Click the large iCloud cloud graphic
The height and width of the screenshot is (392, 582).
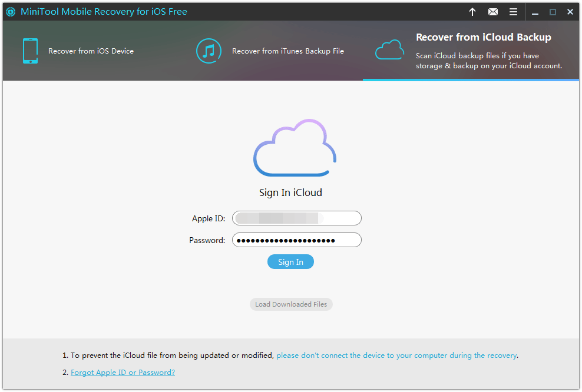click(295, 147)
